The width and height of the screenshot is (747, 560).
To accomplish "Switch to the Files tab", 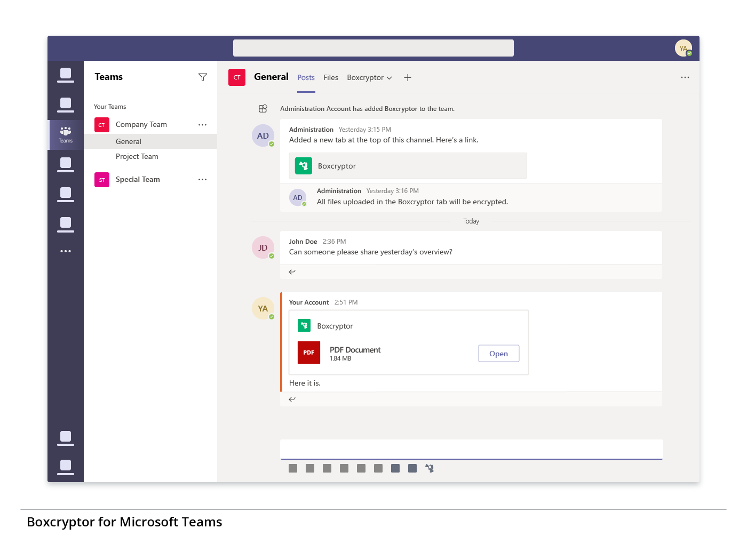I will pos(331,78).
